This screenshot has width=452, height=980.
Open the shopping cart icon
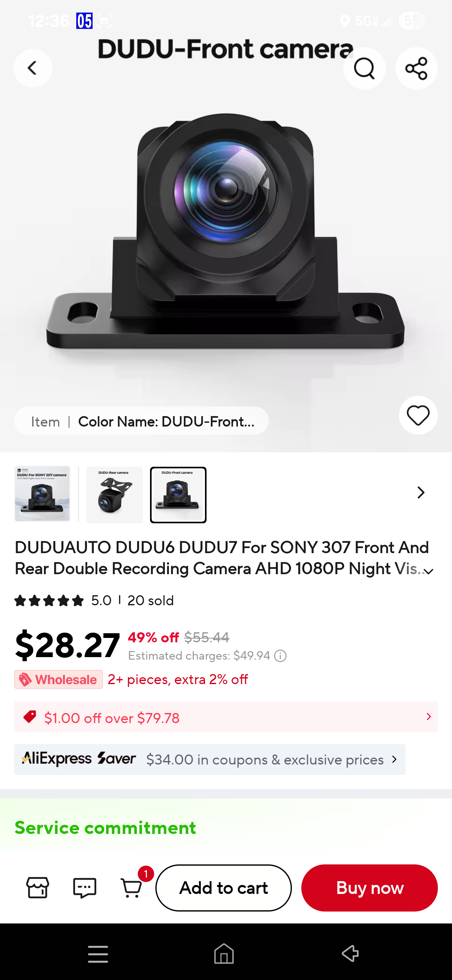pos(132,888)
